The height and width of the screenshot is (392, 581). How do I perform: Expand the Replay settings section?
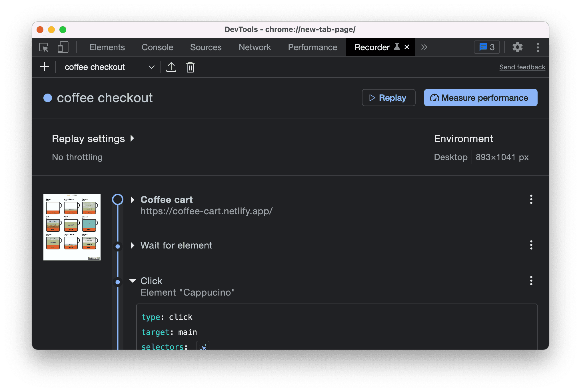click(x=94, y=138)
